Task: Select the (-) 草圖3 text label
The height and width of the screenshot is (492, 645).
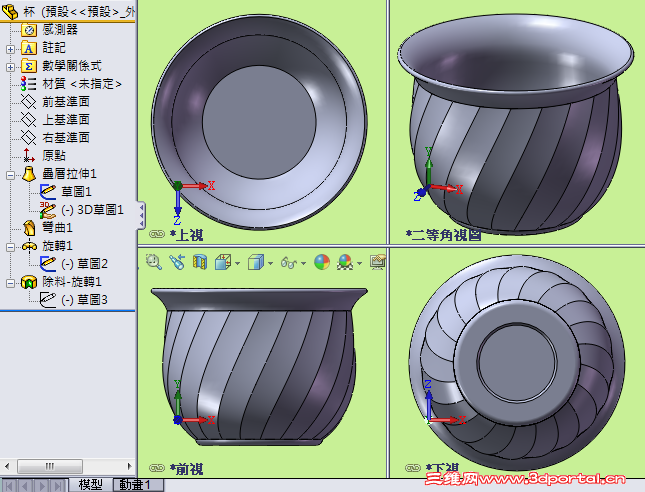Action: 84,300
